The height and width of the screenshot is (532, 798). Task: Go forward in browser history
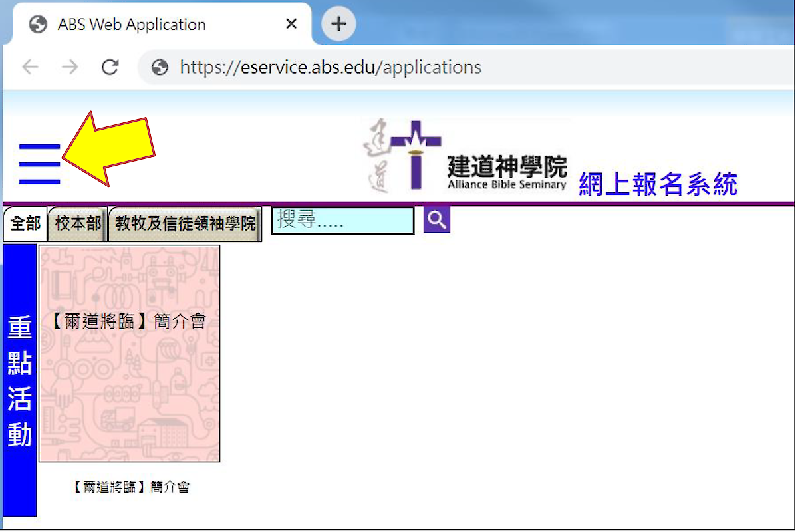[70, 67]
